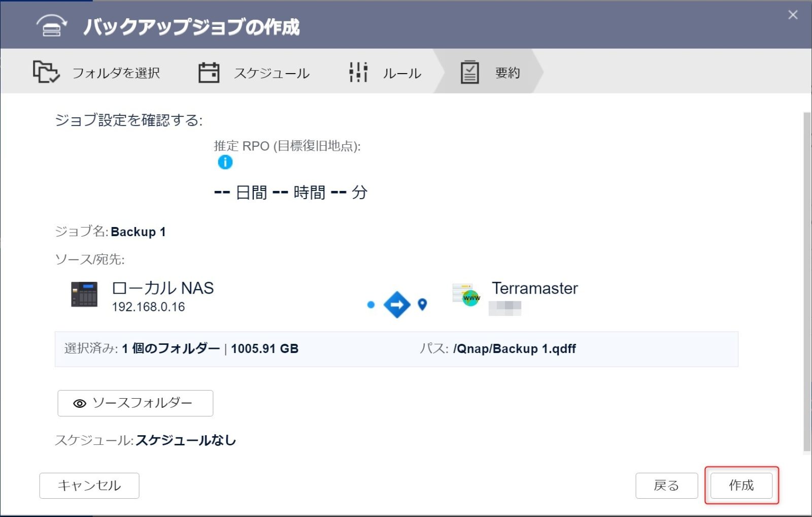Viewport: 812px width, 517px height.
Task: Click the backup job header icon
Action: (51, 25)
